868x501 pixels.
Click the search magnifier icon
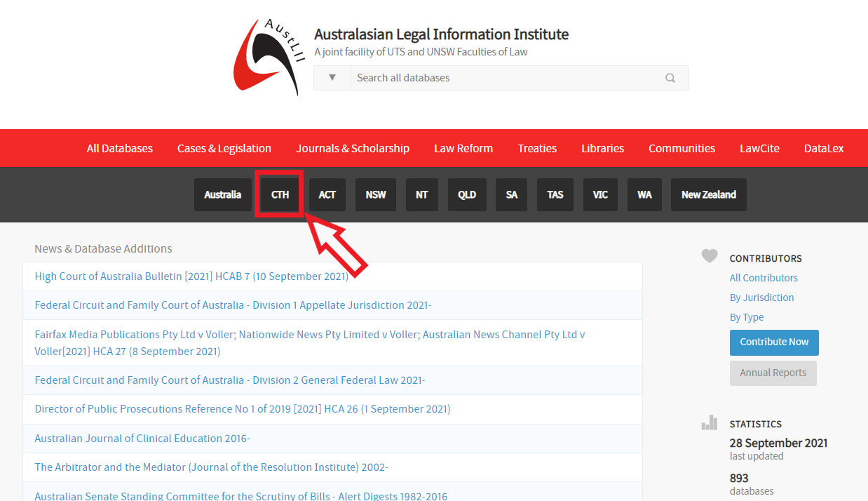[670, 78]
